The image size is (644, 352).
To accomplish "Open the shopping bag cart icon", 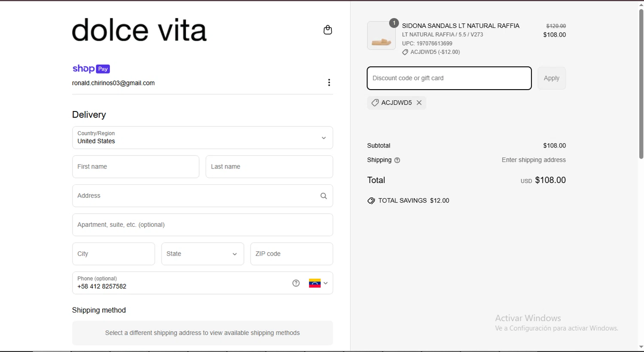I will pyautogui.click(x=328, y=30).
